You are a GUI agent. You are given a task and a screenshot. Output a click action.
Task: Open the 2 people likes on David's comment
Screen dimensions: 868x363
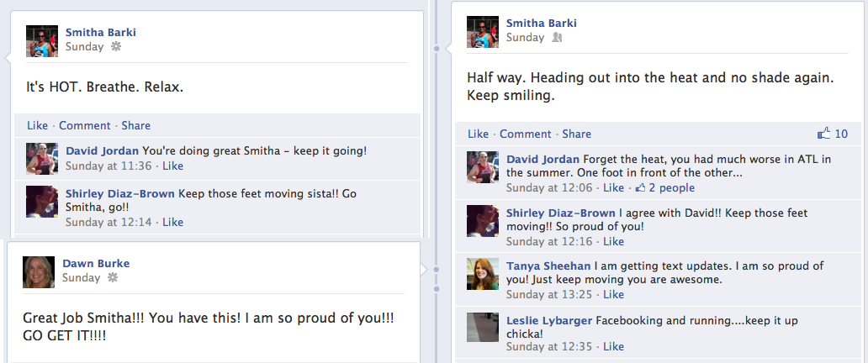[x=664, y=187]
